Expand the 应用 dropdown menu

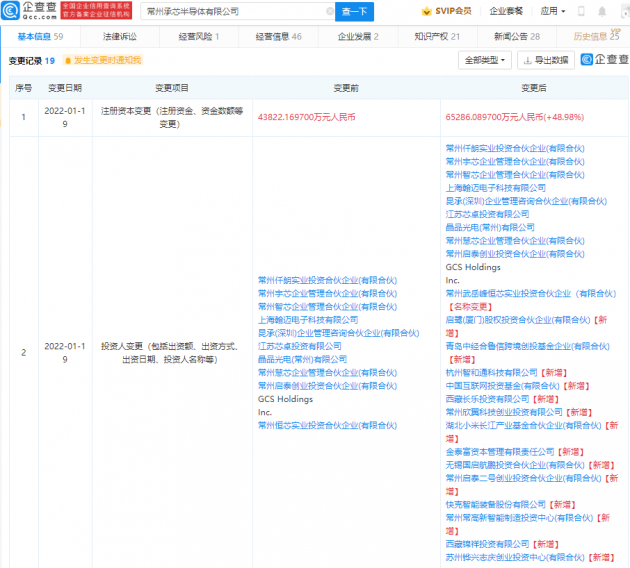click(552, 11)
